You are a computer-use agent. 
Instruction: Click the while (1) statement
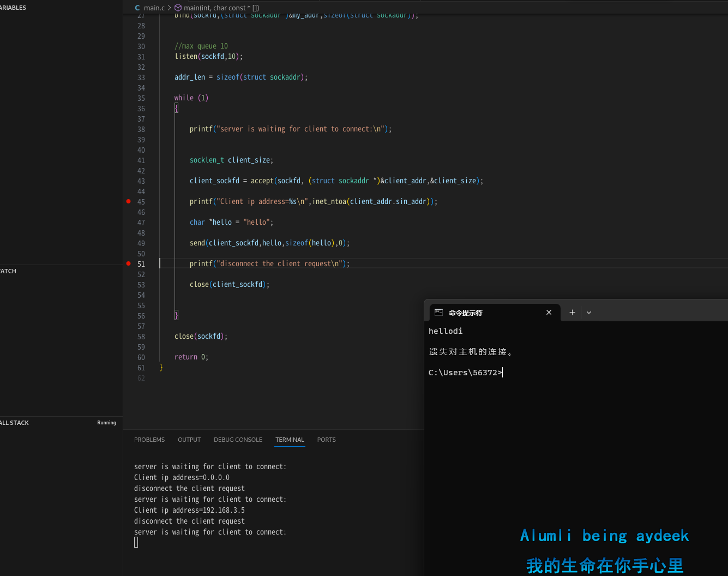[191, 98]
